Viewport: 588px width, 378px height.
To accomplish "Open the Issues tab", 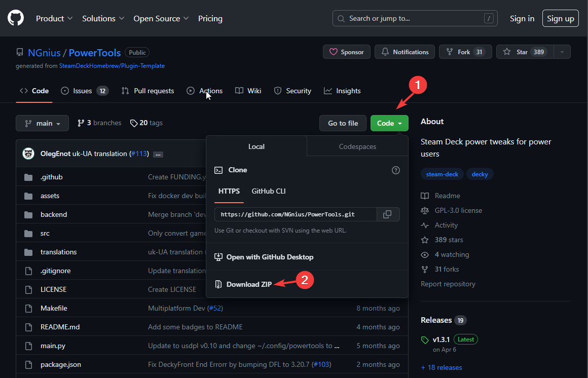I will click(85, 91).
